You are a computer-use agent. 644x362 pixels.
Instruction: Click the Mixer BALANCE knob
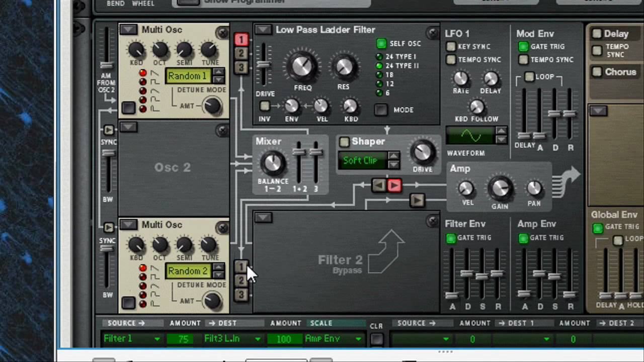pos(272,163)
